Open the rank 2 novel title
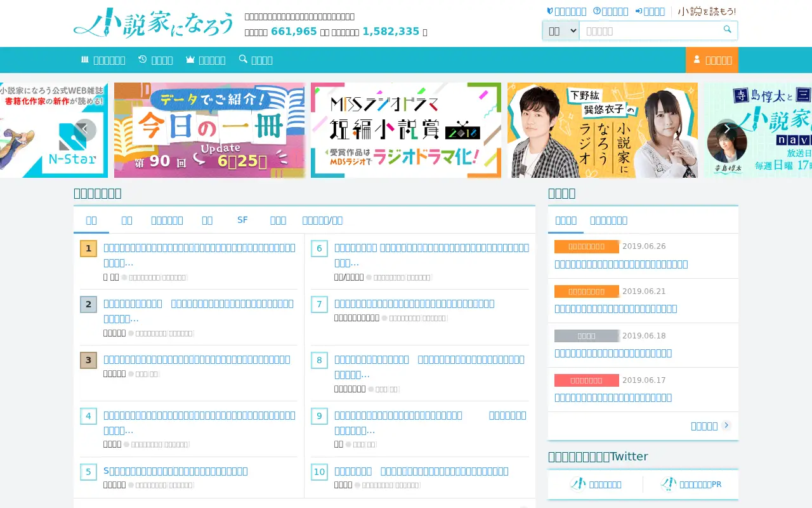This screenshot has height=508, width=812. pyautogui.click(x=199, y=311)
